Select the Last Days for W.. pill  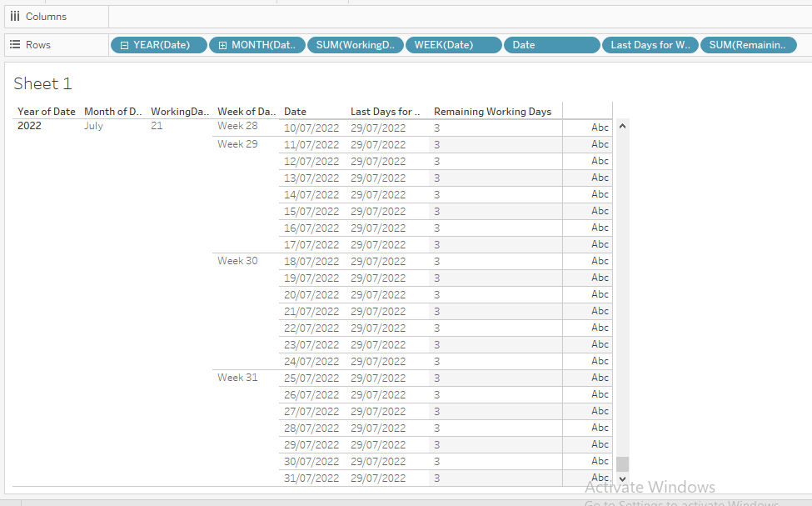pos(650,45)
